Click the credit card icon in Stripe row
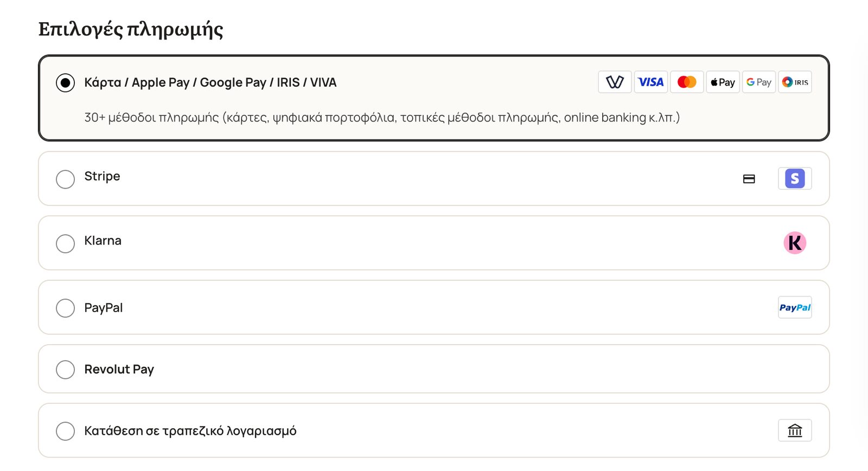The image size is (868, 471). point(749,179)
